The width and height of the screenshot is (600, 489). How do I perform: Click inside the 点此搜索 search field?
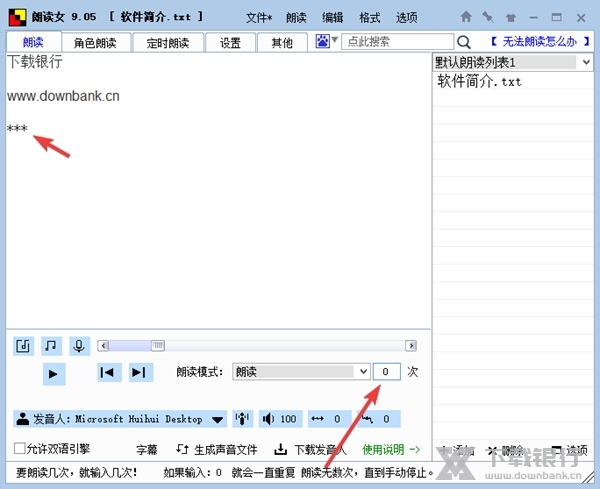coord(398,41)
